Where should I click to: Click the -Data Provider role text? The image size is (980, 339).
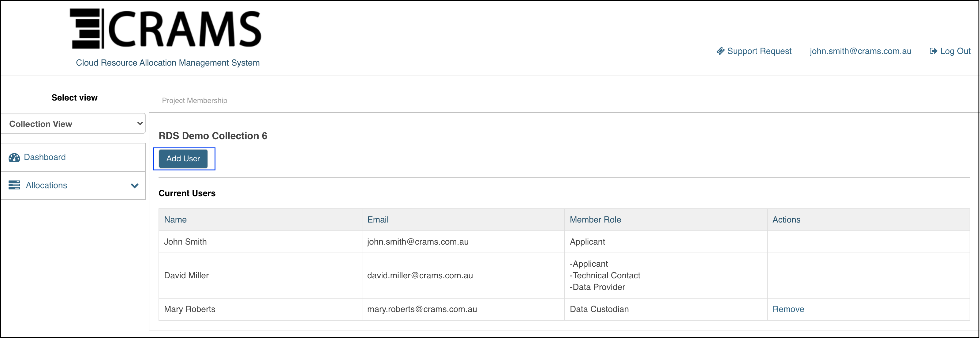pyautogui.click(x=597, y=287)
